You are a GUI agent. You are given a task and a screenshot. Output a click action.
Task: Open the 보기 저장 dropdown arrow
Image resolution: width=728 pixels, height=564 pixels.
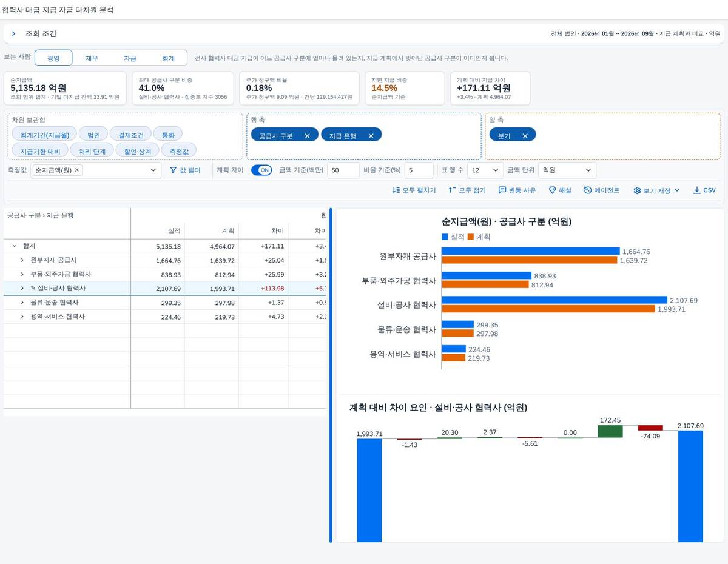677,190
